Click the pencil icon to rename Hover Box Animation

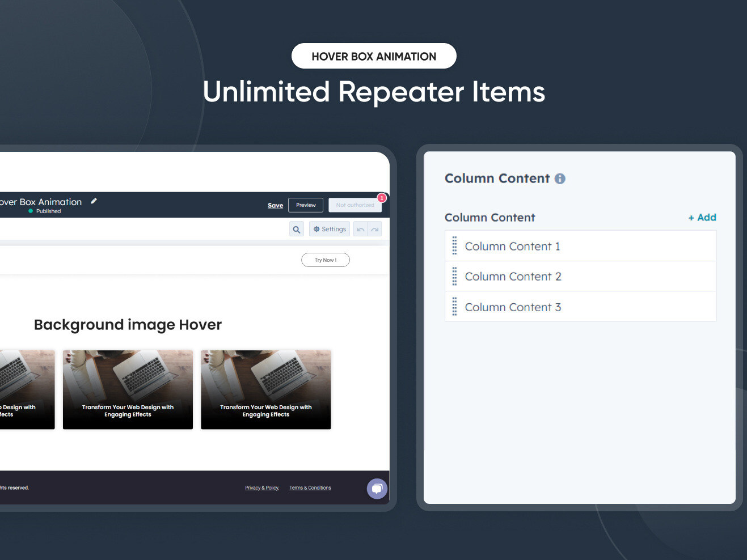94,201
